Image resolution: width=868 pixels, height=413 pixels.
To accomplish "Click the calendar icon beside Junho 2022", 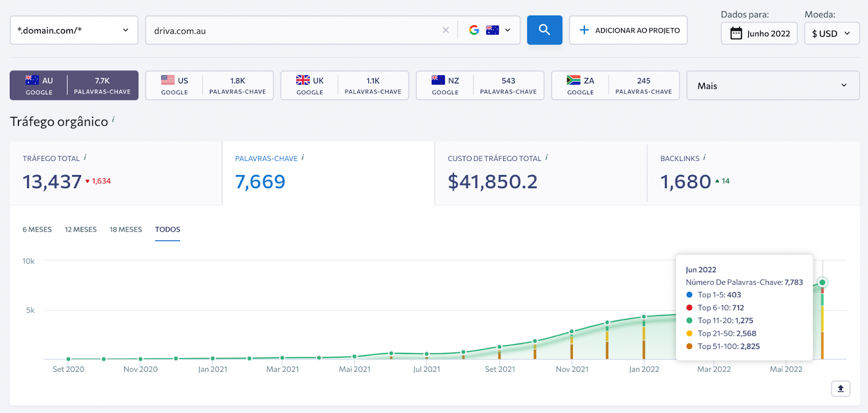I will click(736, 34).
